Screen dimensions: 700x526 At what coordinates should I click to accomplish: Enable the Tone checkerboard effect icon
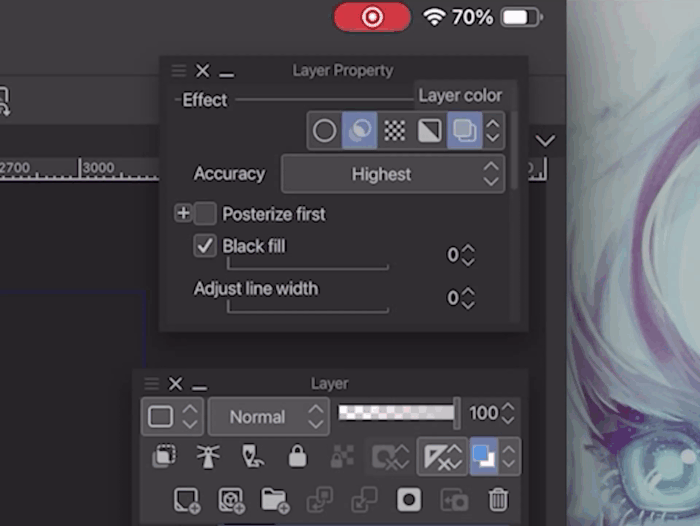point(395,130)
